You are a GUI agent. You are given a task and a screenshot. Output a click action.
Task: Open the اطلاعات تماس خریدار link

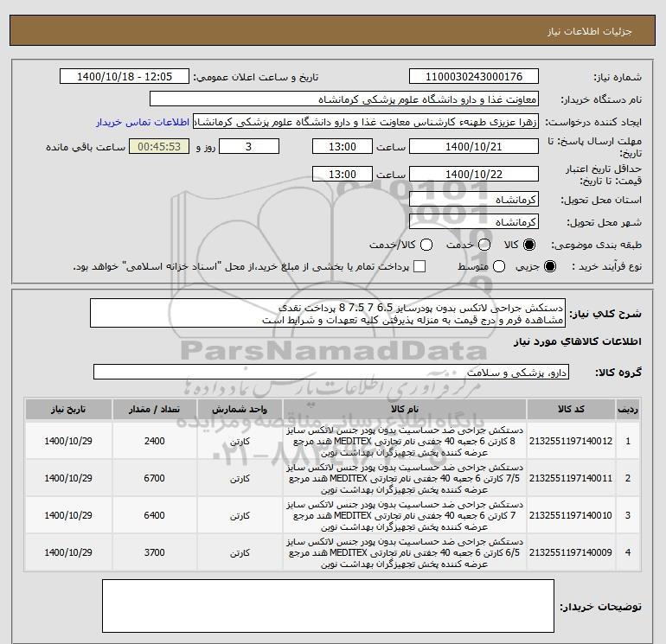[x=143, y=122]
